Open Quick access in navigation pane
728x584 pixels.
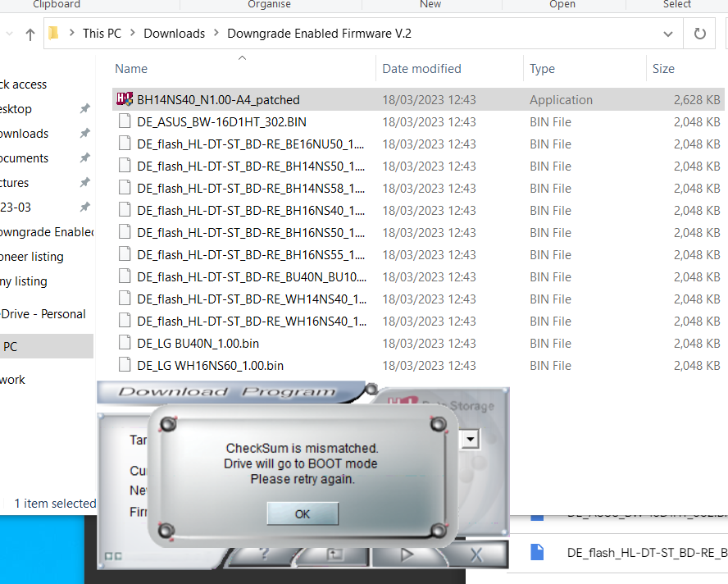[23, 84]
